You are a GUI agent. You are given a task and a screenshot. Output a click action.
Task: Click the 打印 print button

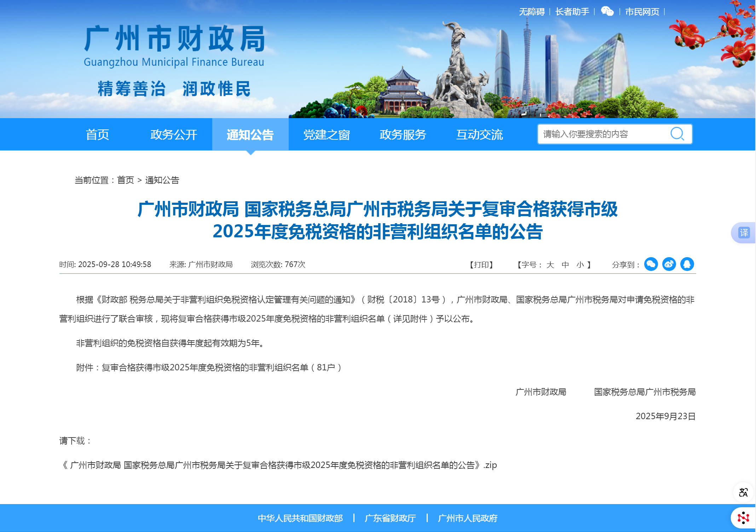click(x=481, y=265)
